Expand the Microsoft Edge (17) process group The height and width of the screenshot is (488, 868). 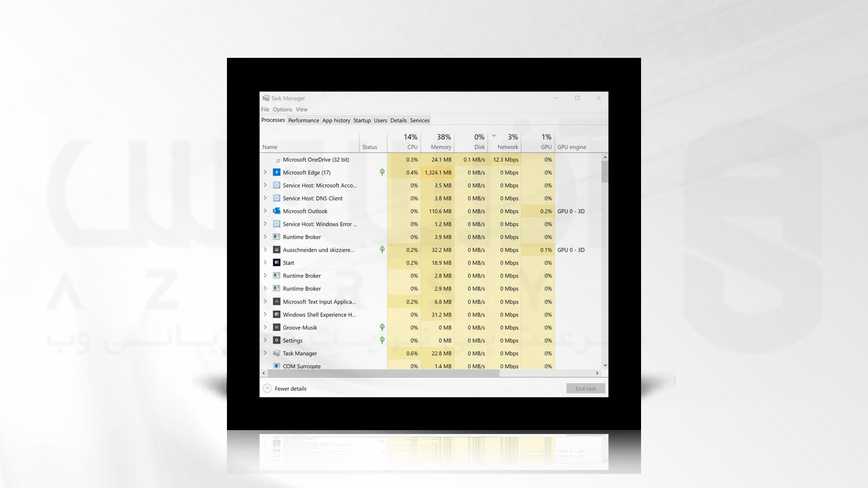point(265,172)
